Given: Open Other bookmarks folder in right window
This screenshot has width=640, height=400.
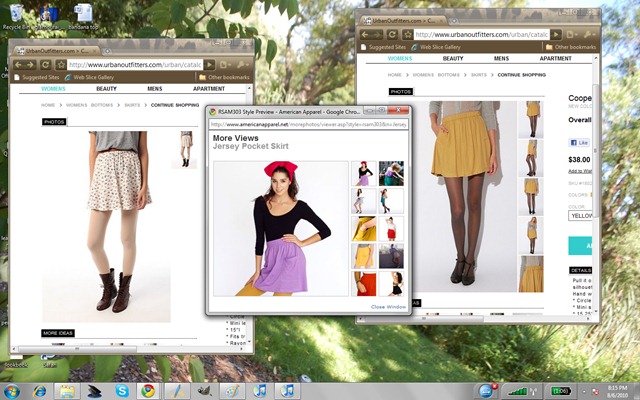Looking at the screenshot, I should 571,47.
